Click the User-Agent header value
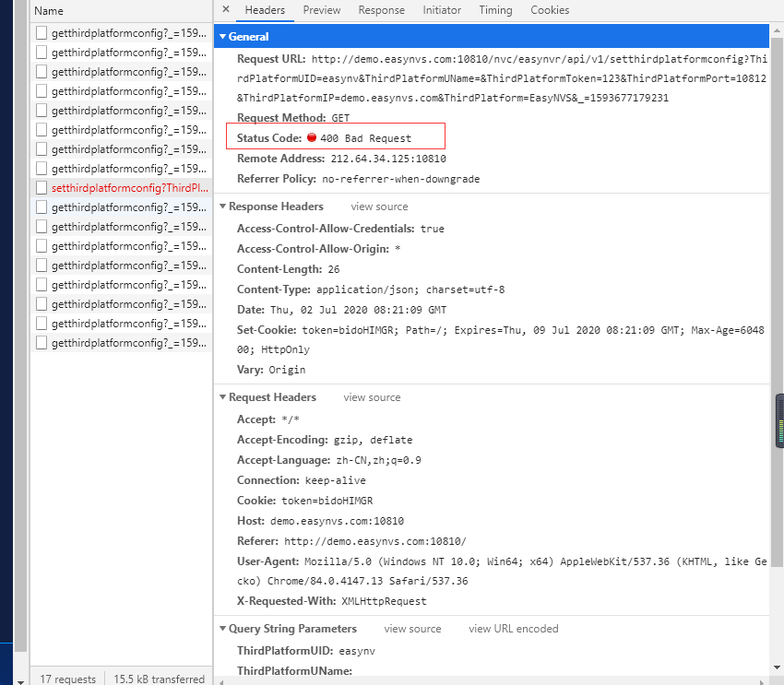The image size is (784, 685). coord(502,571)
